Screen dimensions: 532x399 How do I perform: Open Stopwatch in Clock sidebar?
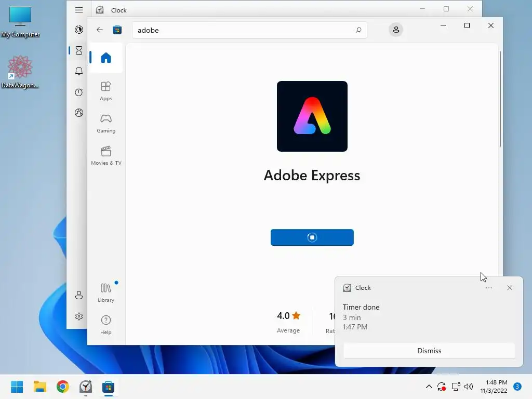[79, 92]
